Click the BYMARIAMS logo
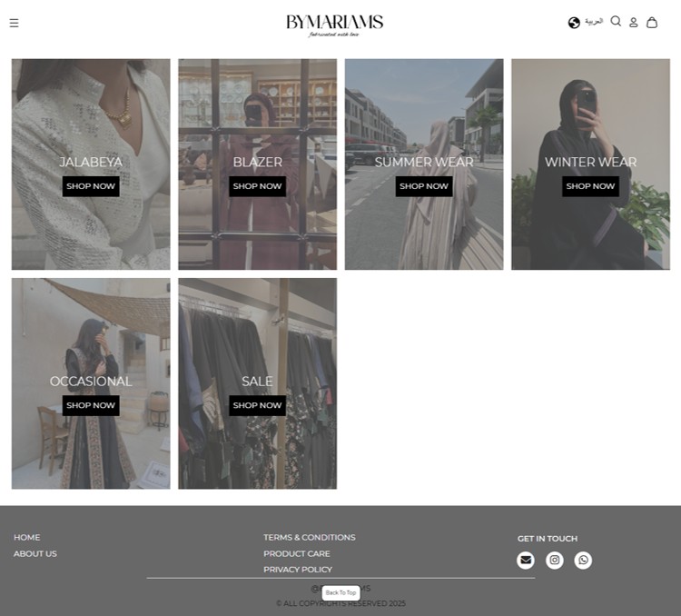Viewport: 681px width, 616px height. pyautogui.click(x=334, y=24)
